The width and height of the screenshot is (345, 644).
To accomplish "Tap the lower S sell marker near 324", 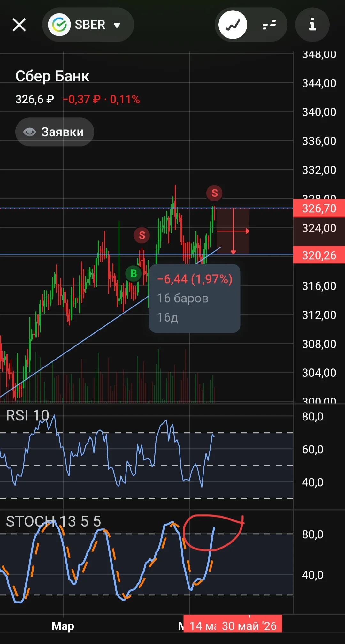I will pyautogui.click(x=142, y=235).
